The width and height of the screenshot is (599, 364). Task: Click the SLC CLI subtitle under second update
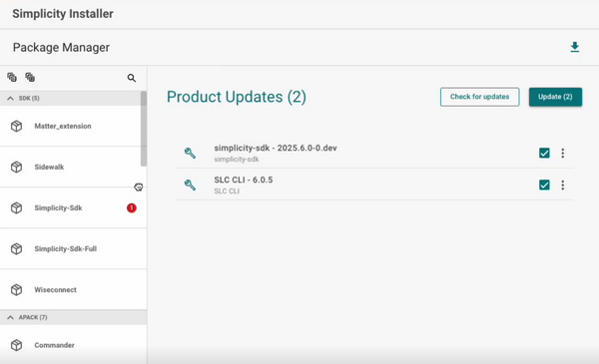227,190
